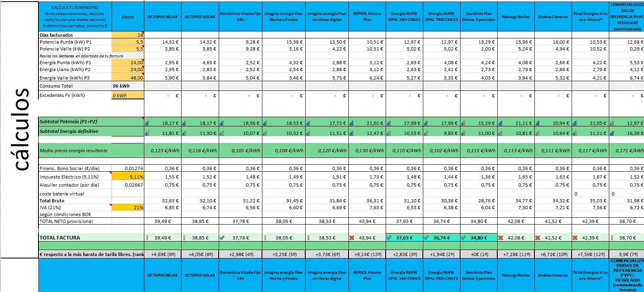Click the 'Media precio energía resultante' label
644x292 pixels.
click(x=74, y=151)
